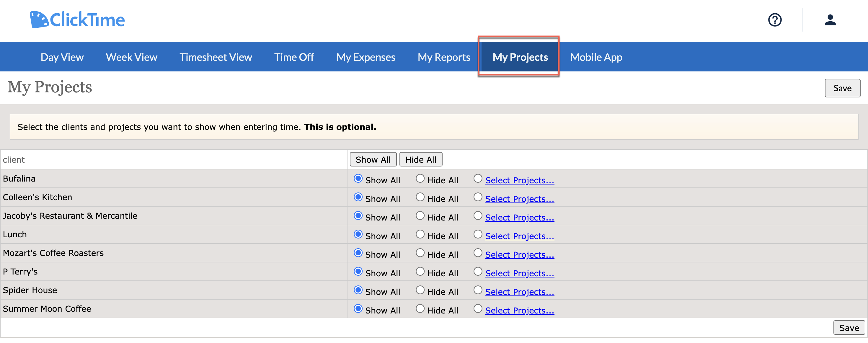The image size is (868, 343).
Task: Open Timesheet View tab
Action: pos(216,57)
